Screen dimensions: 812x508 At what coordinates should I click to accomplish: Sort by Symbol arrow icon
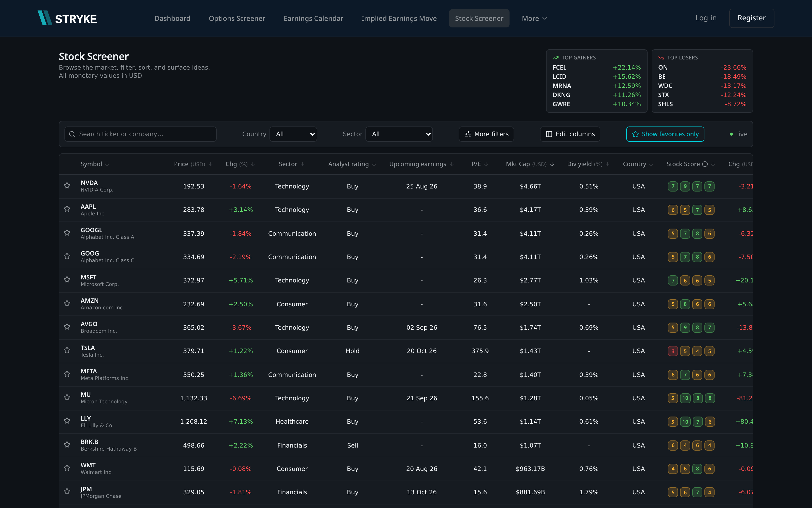click(107, 164)
